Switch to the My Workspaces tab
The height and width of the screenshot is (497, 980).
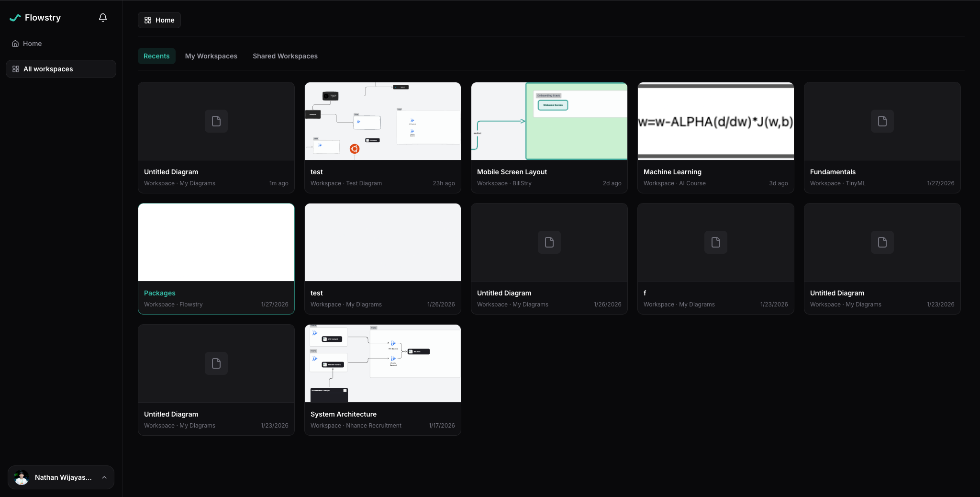click(x=211, y=56)
